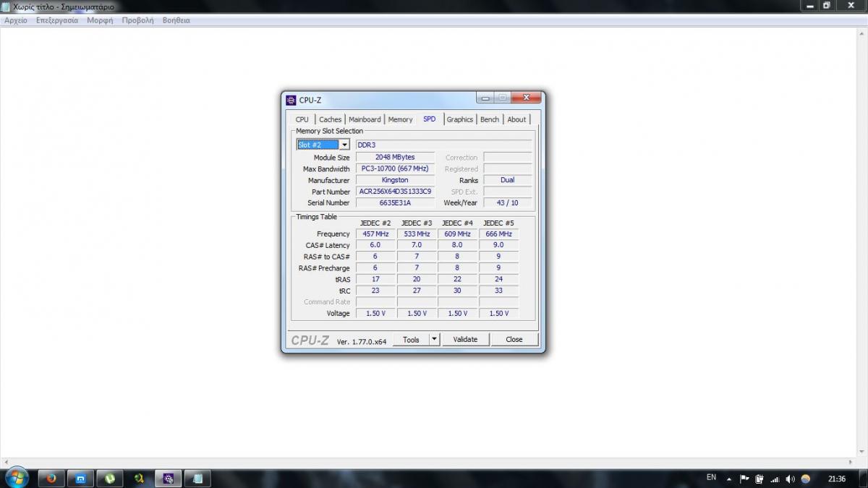Click the Validate button
Image resolution: width=868 pixels, height=488 pixels.
(465, 339)
